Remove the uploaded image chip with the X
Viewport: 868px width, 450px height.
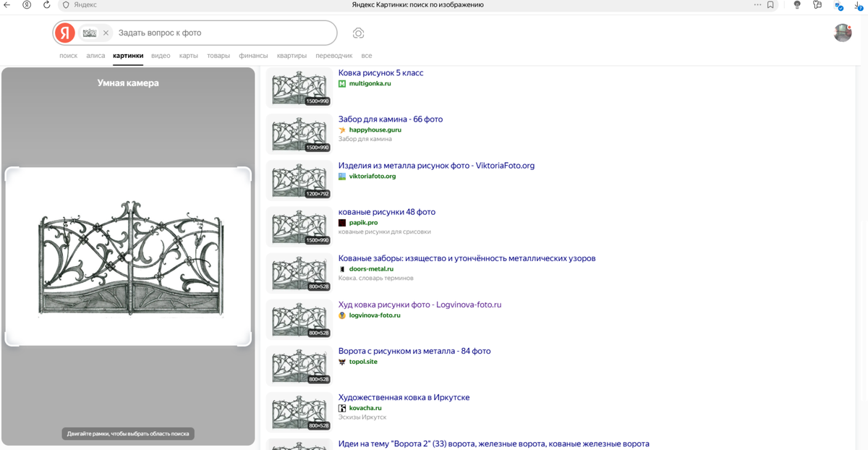[x=106, y=33]
